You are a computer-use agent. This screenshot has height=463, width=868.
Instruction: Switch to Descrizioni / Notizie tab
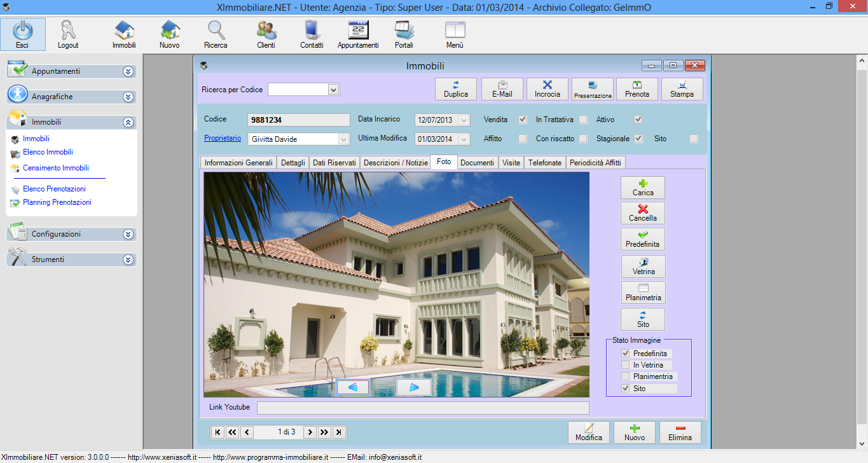coord(396,163)
